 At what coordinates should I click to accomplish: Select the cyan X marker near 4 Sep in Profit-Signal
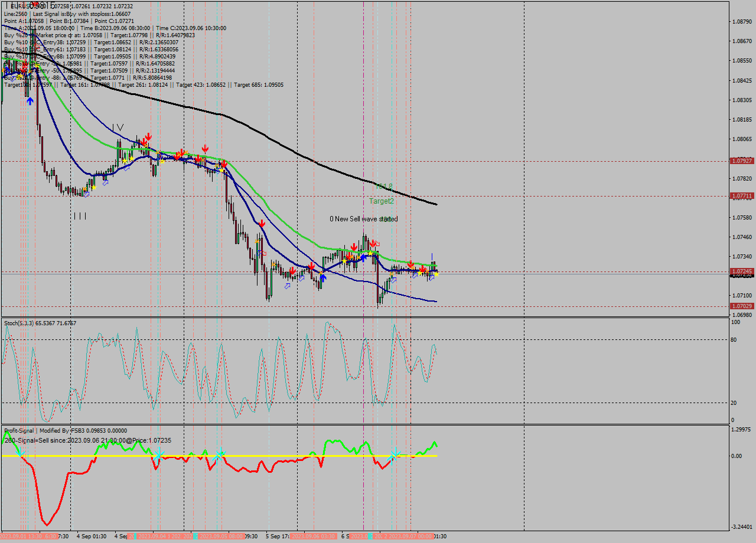pos(159,454)
